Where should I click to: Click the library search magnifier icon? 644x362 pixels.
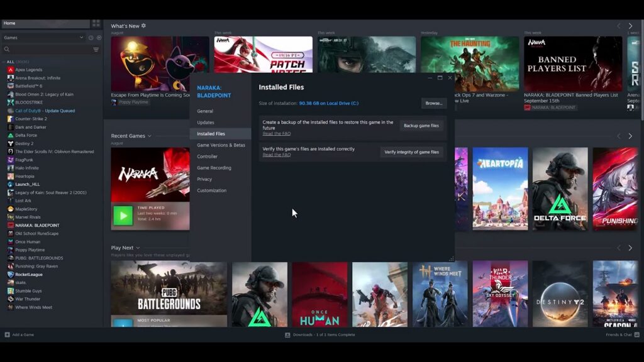click(x=6, y=49)
